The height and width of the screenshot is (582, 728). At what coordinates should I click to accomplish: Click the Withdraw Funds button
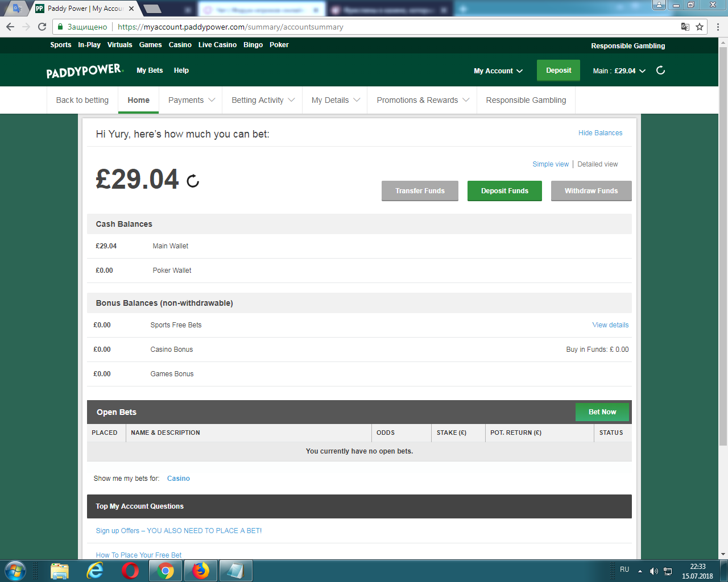(x=591, y=191)
